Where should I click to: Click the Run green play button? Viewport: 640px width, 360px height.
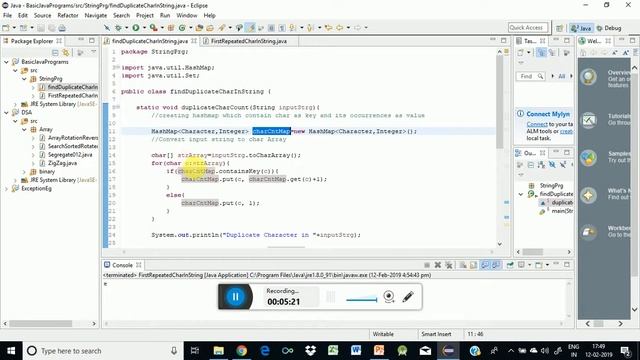(136, 28)
